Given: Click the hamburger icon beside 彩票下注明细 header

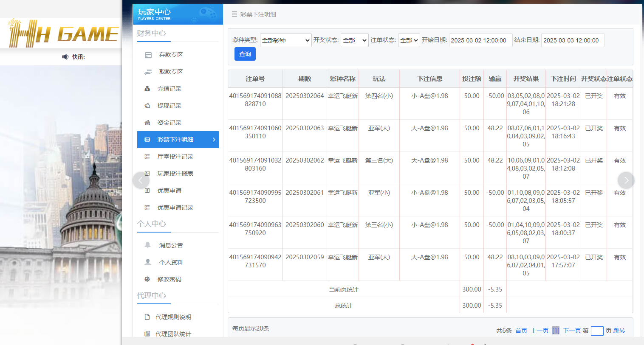Looking at the screenshot, I should [x=234, y=14].
